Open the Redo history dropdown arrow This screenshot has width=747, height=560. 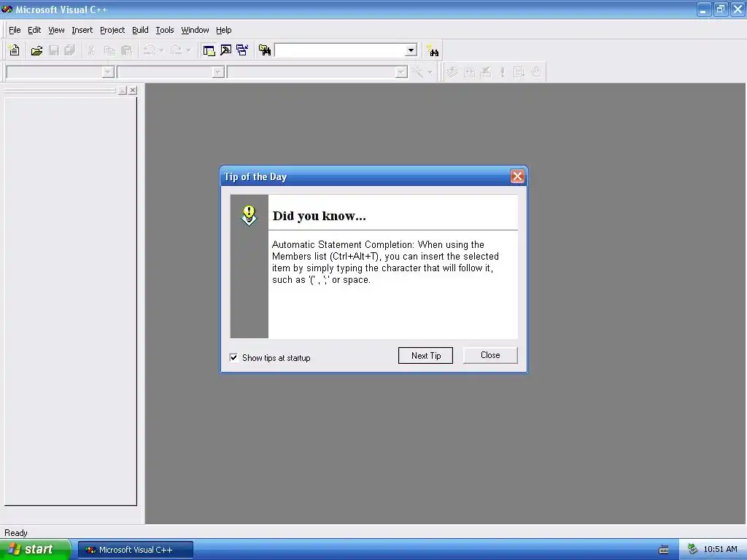coord(189,50)
